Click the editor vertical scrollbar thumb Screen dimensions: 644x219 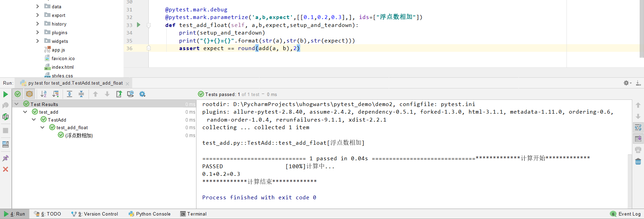642,29
